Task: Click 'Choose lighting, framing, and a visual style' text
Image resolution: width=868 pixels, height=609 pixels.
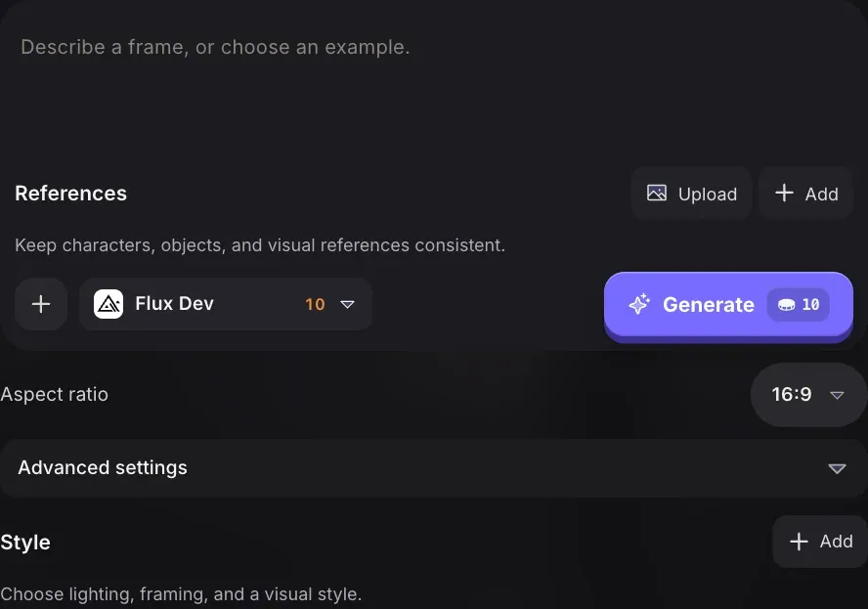Action: [181, 594]
